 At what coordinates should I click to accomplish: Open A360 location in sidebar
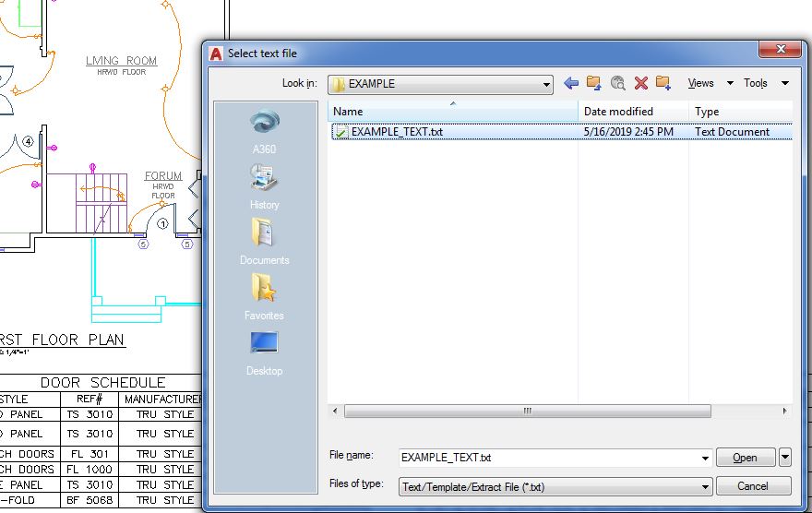(264, 132)
